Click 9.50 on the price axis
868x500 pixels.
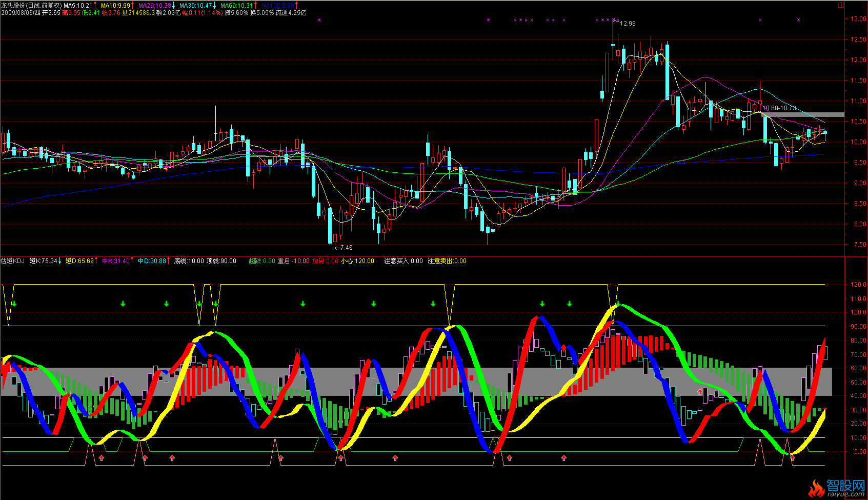[860, 163]
